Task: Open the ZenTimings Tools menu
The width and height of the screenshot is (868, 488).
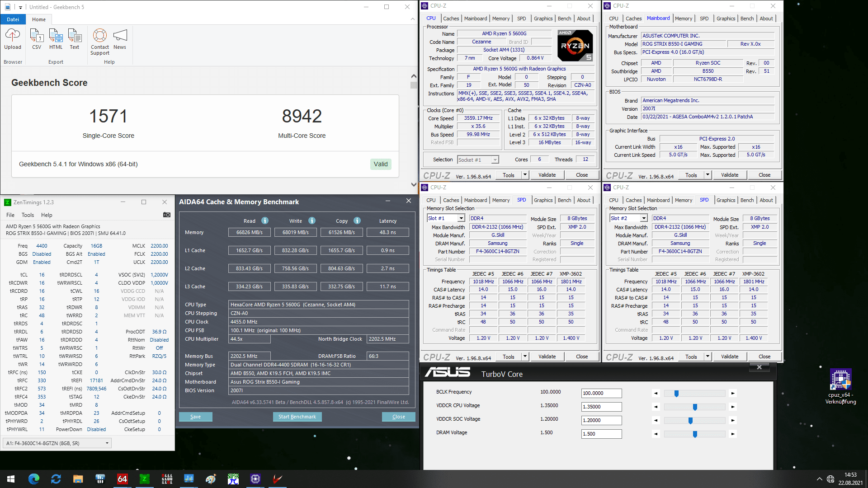Action: [x=28, y=215]
